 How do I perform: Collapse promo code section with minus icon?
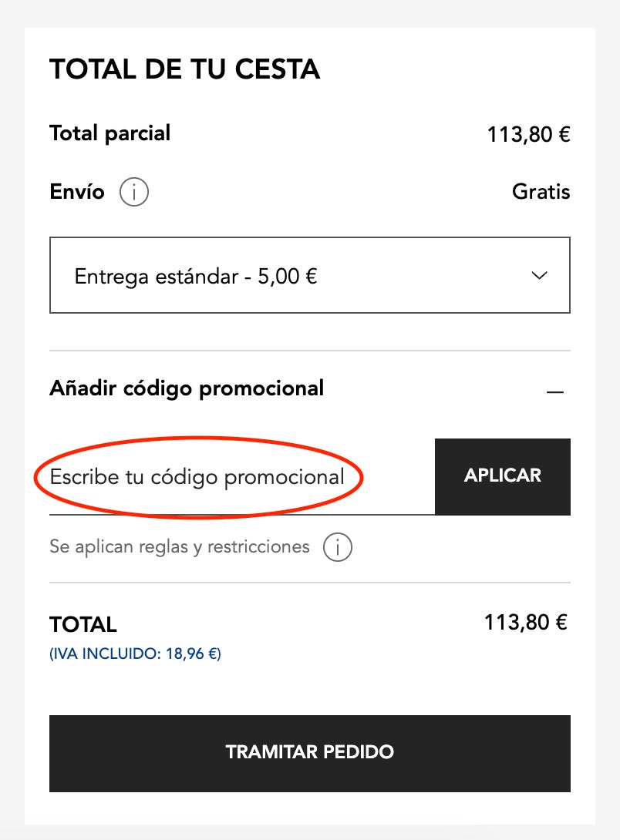coord(554,392)
